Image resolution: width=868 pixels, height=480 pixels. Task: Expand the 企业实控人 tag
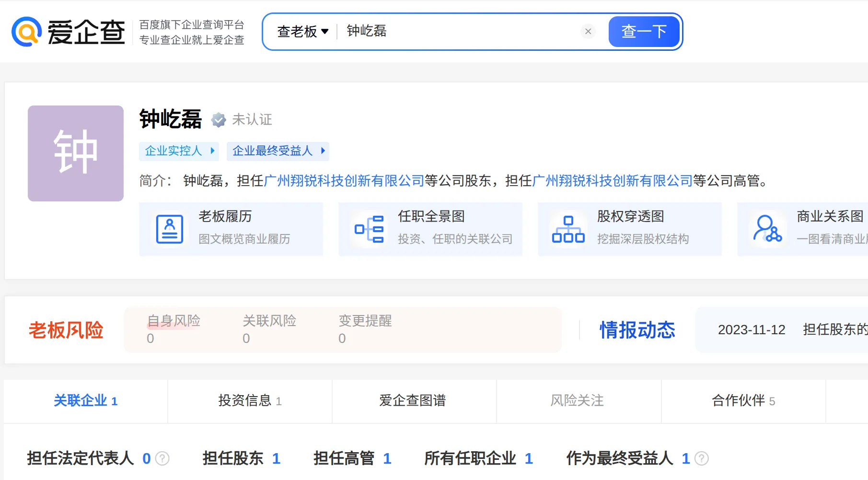(x=179, y=151)
